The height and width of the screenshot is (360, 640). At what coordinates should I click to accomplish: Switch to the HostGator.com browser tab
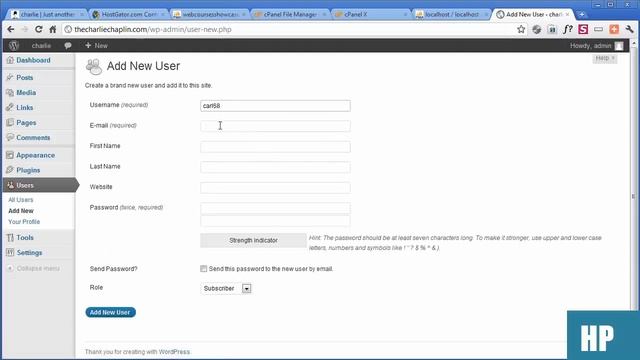tap(128, 14)
